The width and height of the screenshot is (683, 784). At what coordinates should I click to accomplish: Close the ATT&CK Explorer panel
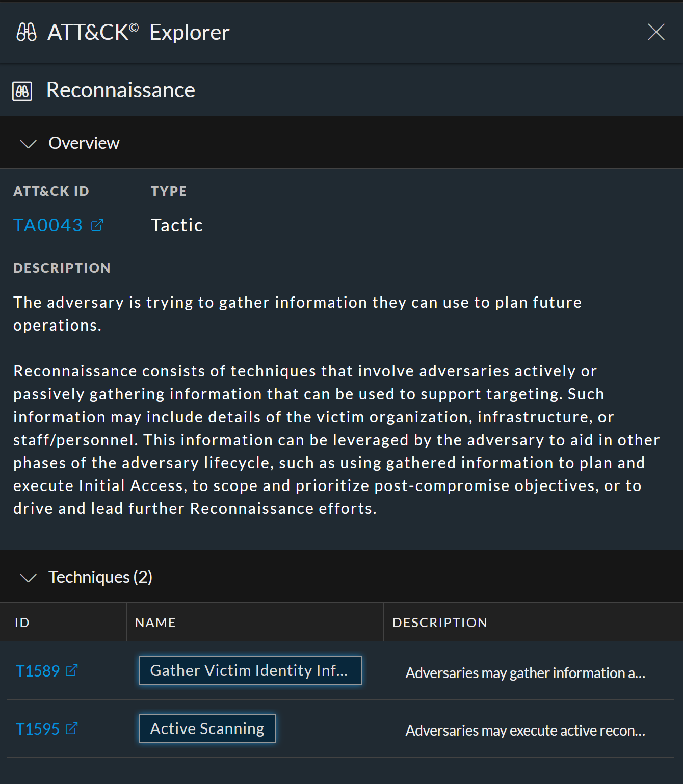click(x=656, y=32)
